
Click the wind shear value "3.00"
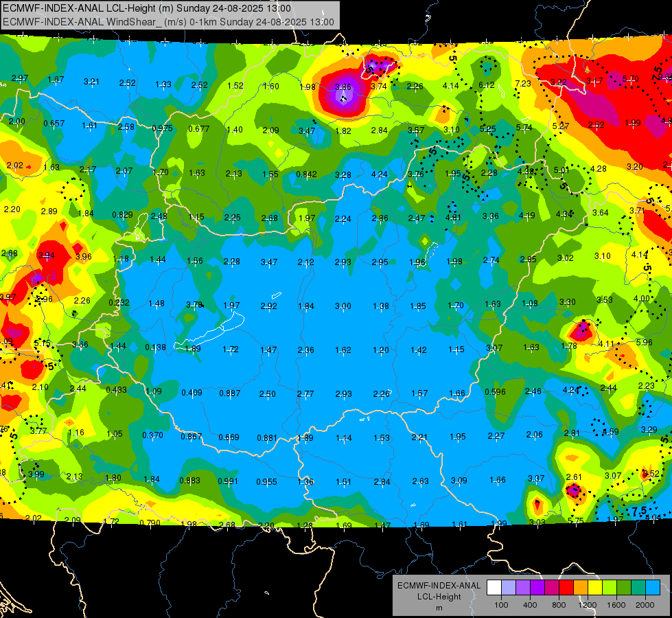pos(343,306)
